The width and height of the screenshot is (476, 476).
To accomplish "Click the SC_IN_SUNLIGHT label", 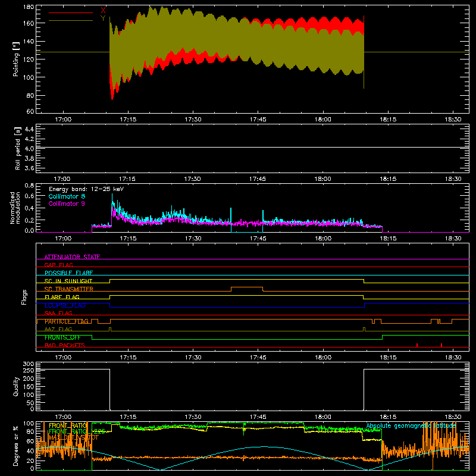I will point(68,281).
